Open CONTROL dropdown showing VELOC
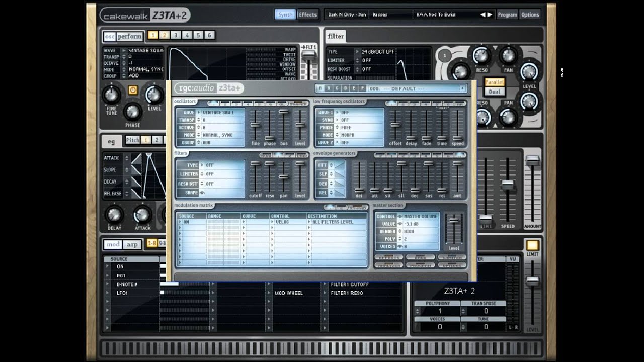 click(273, 222)
